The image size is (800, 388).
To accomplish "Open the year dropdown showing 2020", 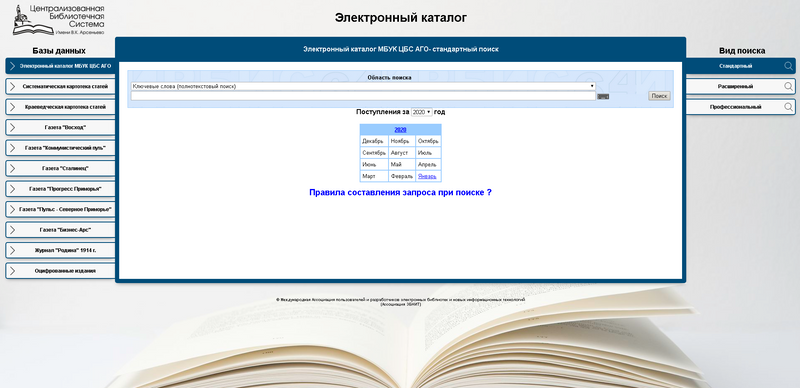I will pos(421,112).
